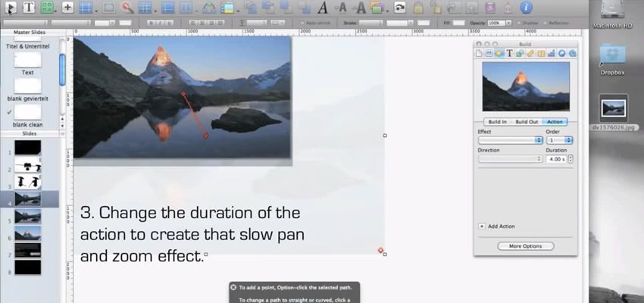Click the purple toolbar icon

489,8
